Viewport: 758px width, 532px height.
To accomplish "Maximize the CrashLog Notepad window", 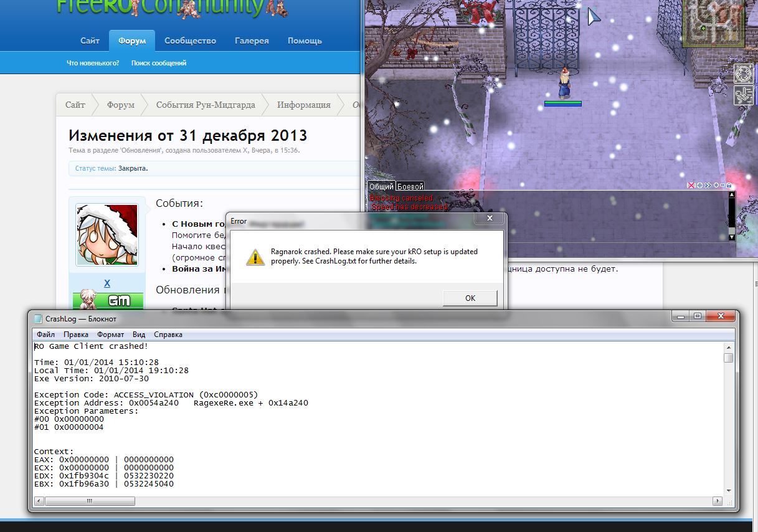I will [x=697, y=316].
